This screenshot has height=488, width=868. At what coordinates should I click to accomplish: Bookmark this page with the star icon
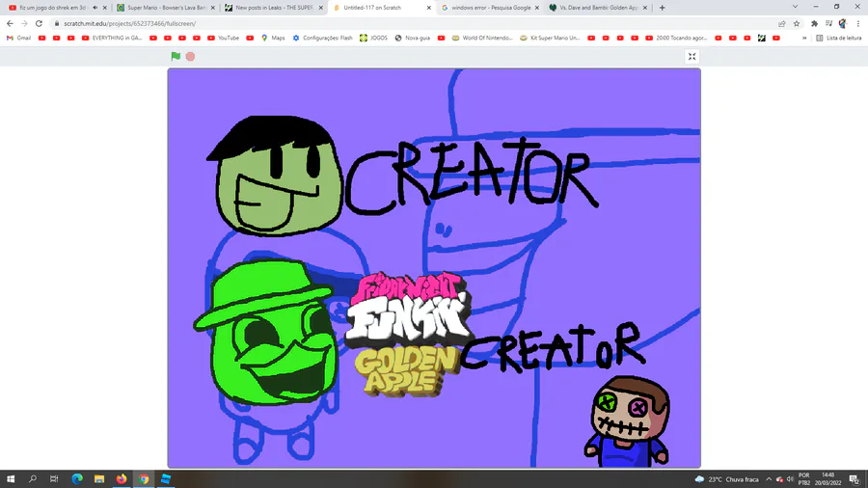[797, 24]
